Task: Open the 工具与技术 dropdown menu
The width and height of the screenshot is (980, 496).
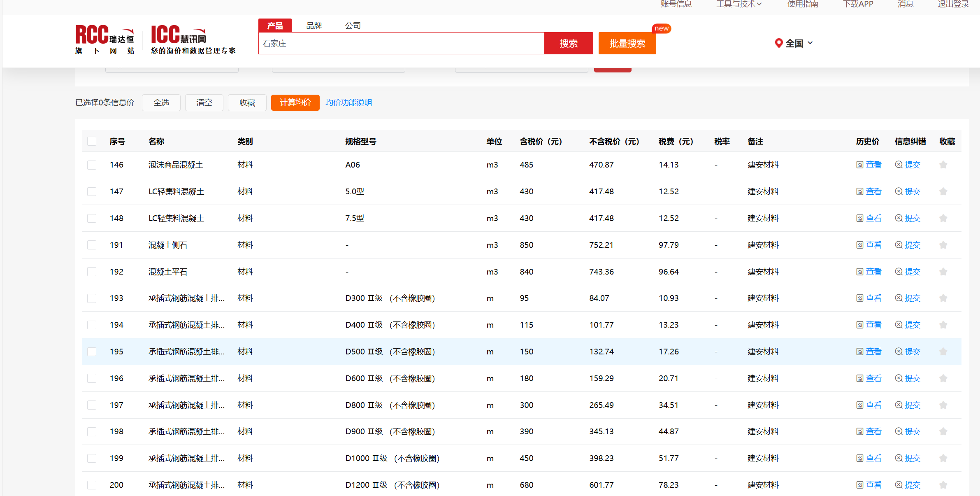Action: click(738, 4)
